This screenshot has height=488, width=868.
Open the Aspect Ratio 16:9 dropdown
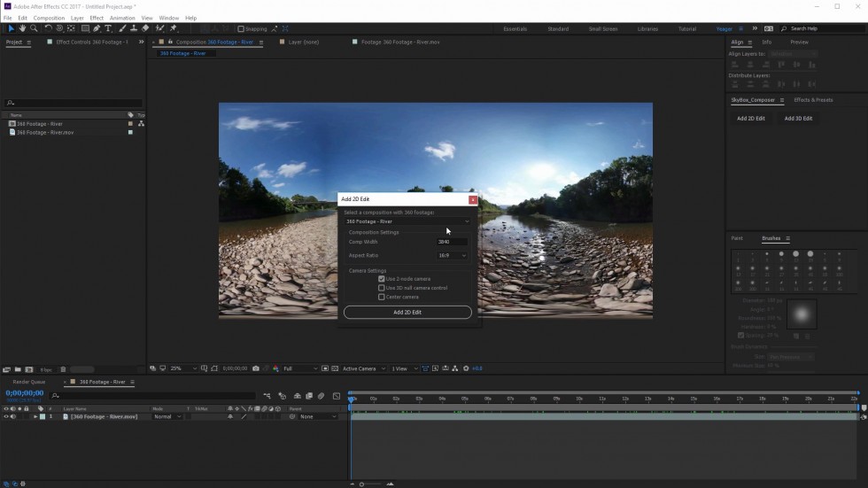coord(452,255)
